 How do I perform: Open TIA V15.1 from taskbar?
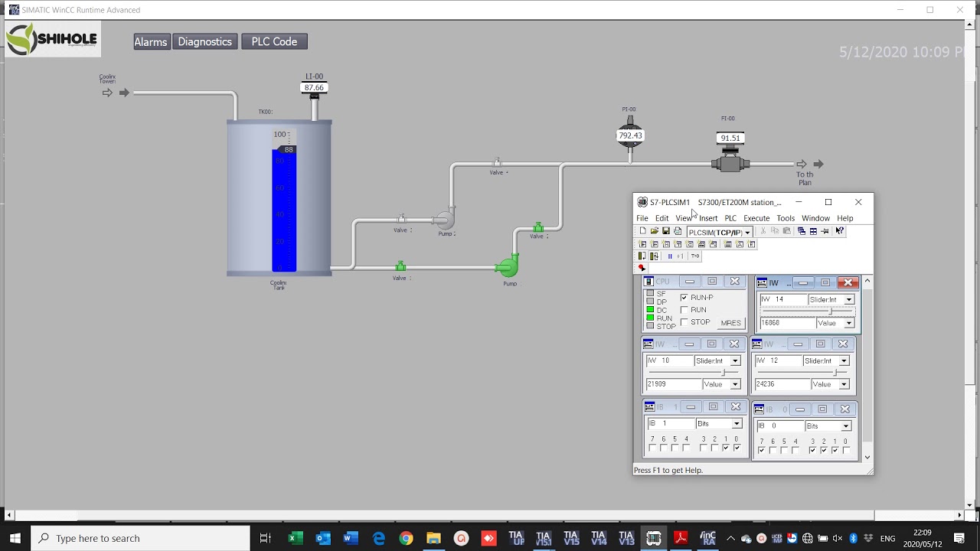(x=544, y=539)
